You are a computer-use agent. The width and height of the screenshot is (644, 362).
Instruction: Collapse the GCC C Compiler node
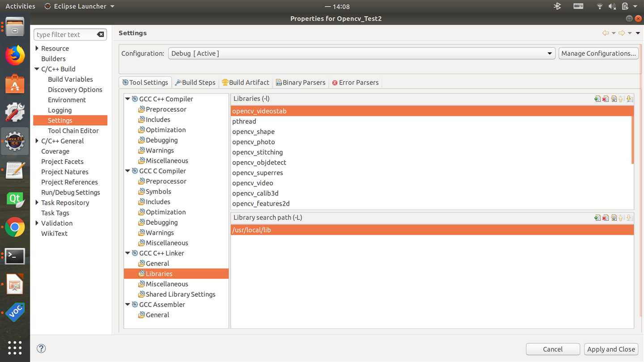tap(128, 171)
